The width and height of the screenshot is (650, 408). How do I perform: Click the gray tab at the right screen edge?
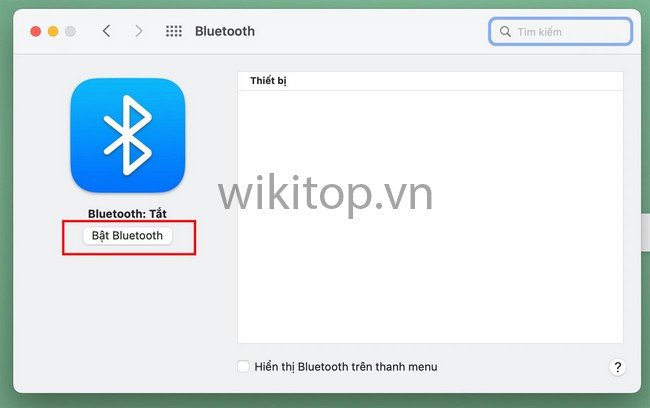(645, 232)
